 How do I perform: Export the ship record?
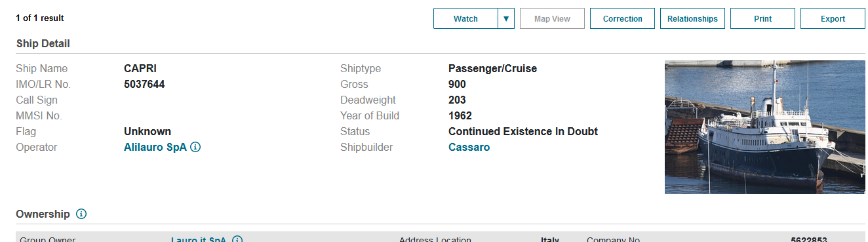click(x=833, y=18)
